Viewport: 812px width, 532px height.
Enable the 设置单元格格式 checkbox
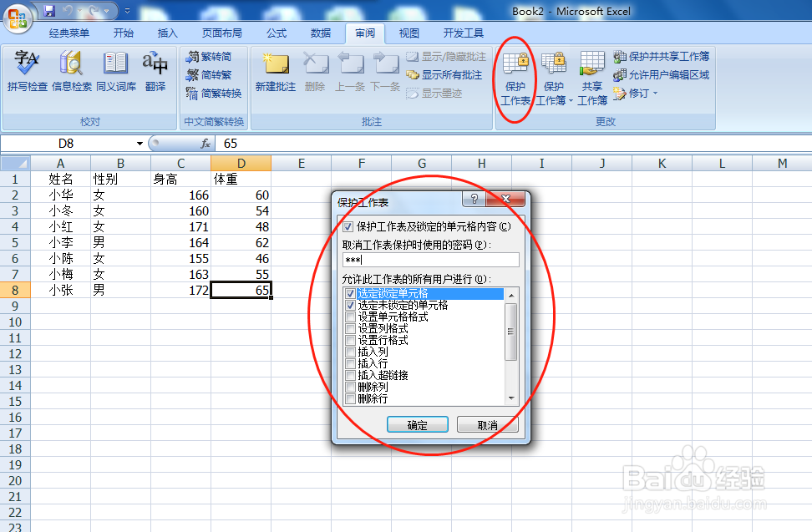[350, 316]
